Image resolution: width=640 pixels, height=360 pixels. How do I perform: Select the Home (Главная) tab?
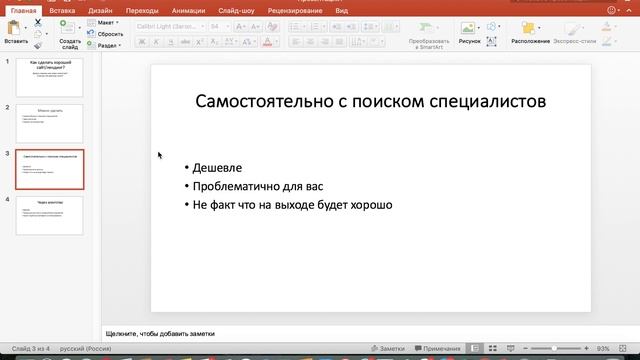click(x=23, y=11)
